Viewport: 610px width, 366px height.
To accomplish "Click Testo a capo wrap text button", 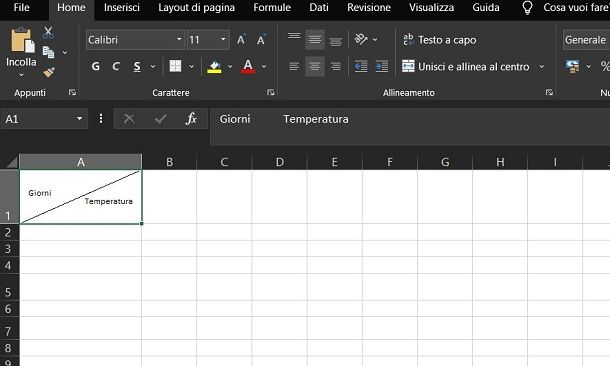I will (x=440, y=40).
